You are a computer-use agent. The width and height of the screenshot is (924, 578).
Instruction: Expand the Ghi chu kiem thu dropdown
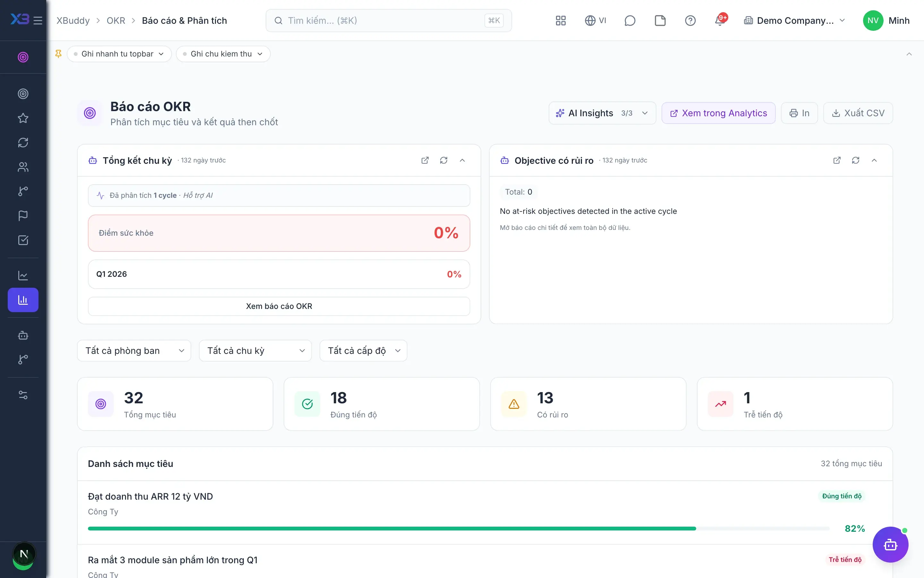click(223, 54)
